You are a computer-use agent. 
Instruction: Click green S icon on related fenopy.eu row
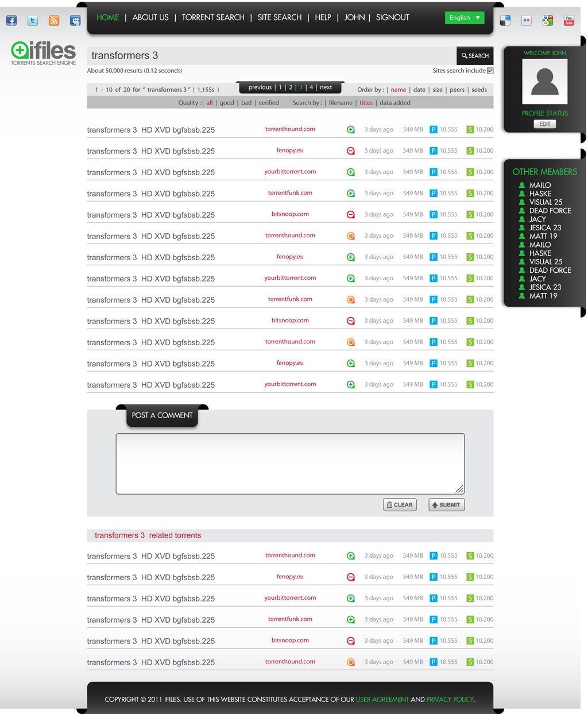[x=470, y=577]
